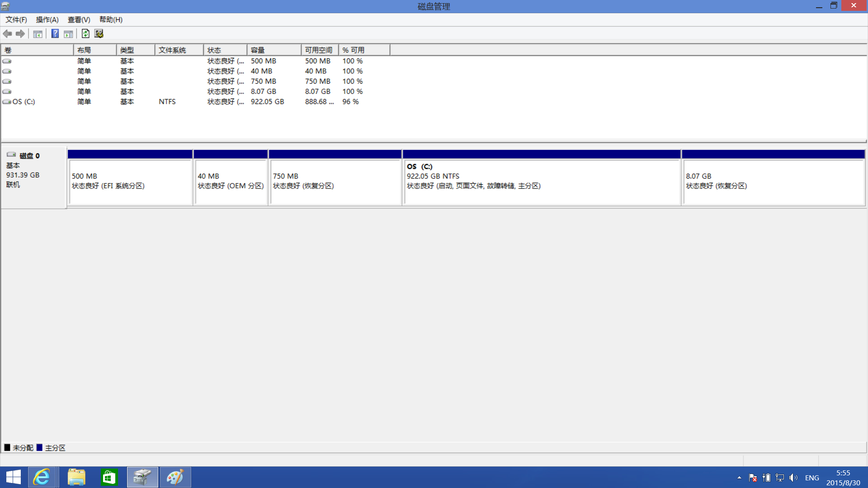Open Help with blue question mark icon
The width and height of the screenshot is (868, 488).
click(55, 34)
